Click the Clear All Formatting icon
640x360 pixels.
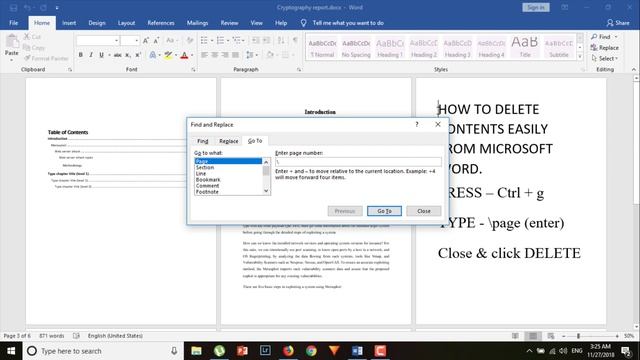tap(190, 40)
